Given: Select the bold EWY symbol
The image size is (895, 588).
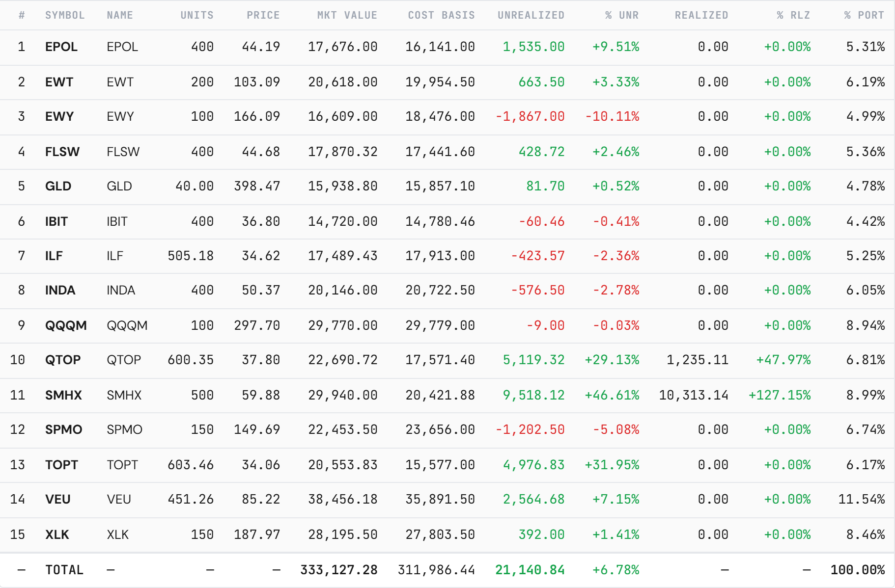Looking at the screenshot, I should (x=59, y=116).
